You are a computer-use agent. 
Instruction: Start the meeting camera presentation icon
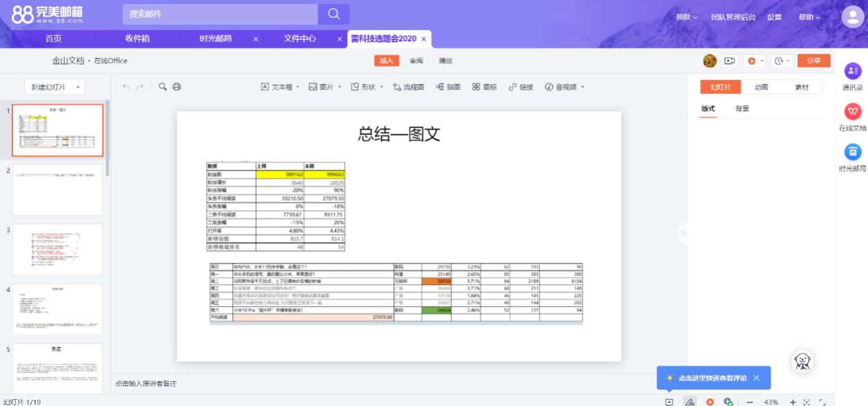(x=730, y=61)
